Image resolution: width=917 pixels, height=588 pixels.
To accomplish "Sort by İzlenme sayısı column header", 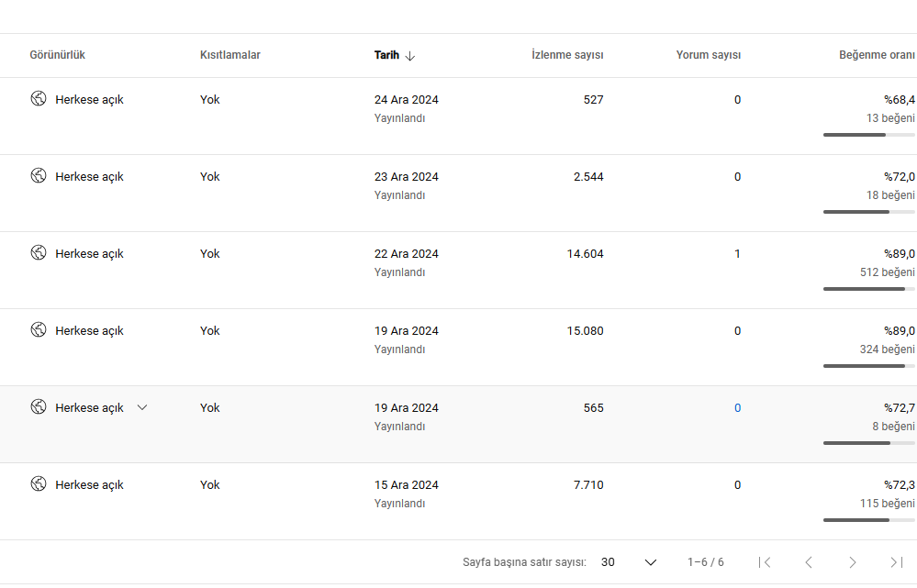I will pos(567,55).
